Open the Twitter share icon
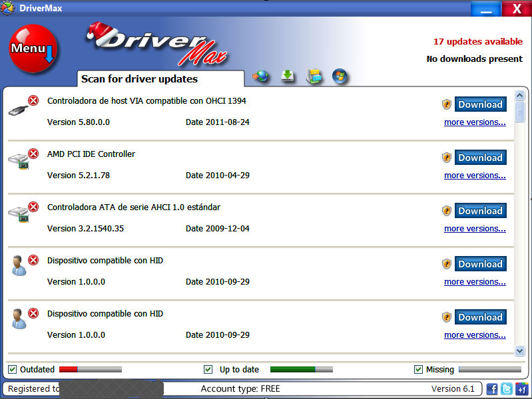This screenshot has width=532, height=399. tap(507, 389)
